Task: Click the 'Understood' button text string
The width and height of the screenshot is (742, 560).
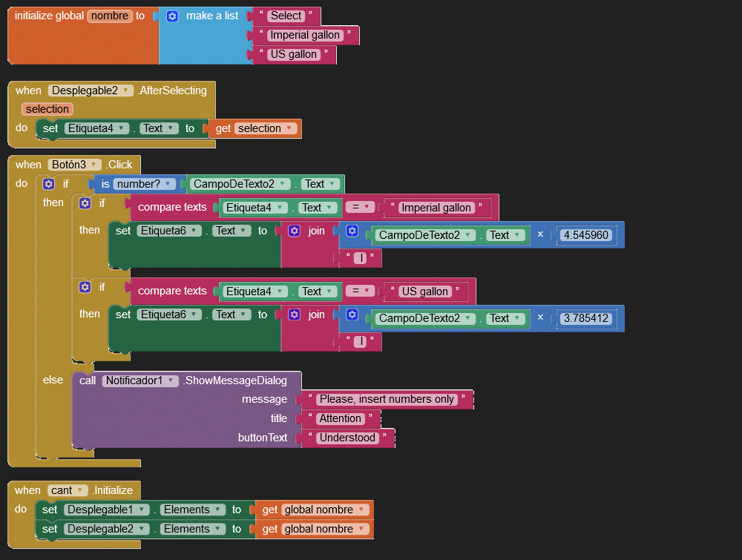Action: [347, 438]
